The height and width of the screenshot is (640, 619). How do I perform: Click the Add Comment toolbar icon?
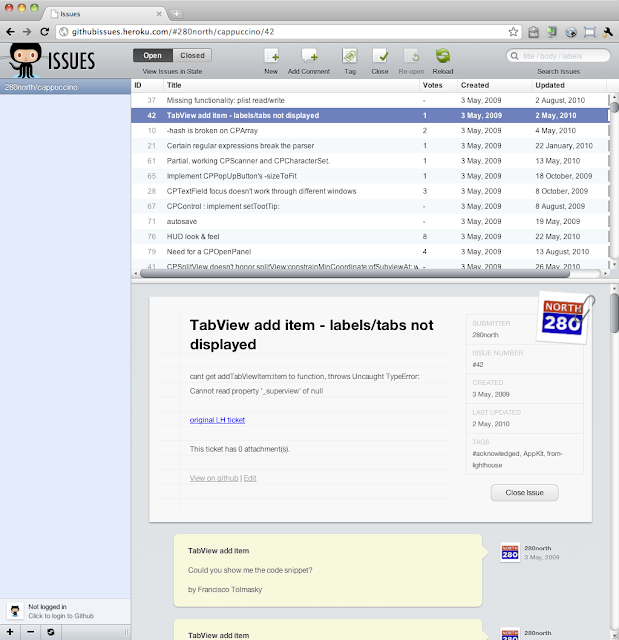pos(309,56)
